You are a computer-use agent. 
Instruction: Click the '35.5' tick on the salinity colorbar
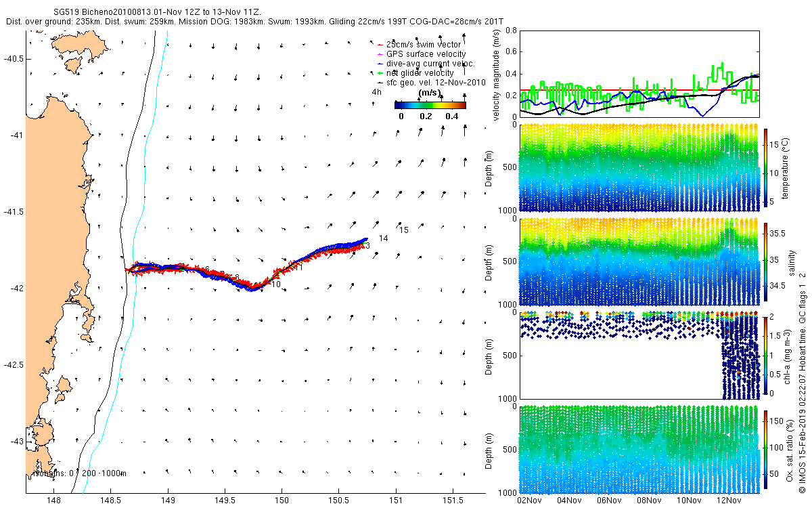778,233
